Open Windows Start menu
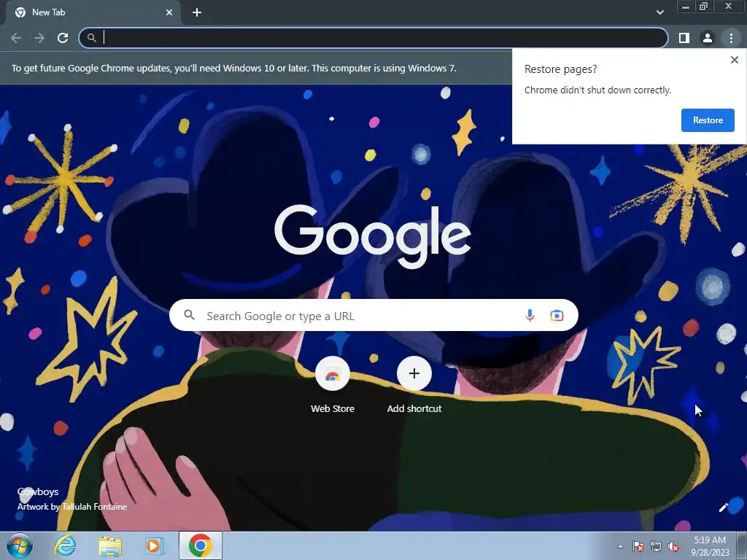747x560 pixels. click(x=20, y=545)
